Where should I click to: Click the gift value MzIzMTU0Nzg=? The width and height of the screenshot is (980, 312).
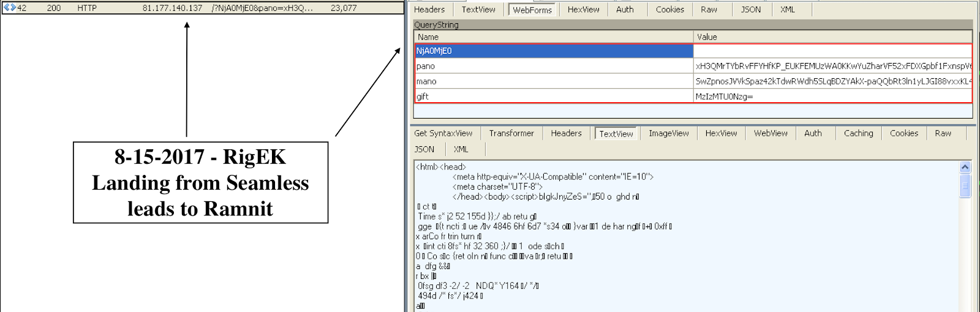[x=724, y=97]
